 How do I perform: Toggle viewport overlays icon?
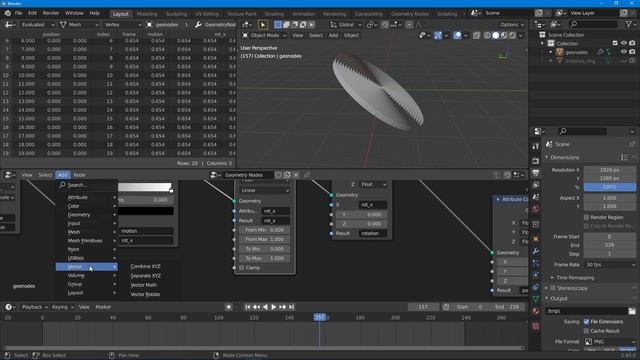pyautogui.click(x=457, y=36)
